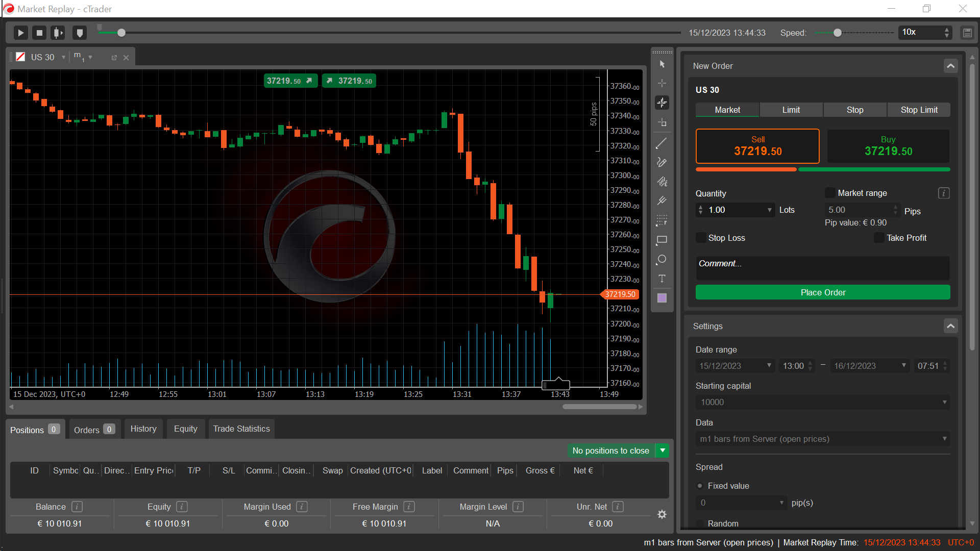The height and width of the screenshot is (551, 980).
Task: Click the Buy 37219.50 button
Action: (888, 146)
